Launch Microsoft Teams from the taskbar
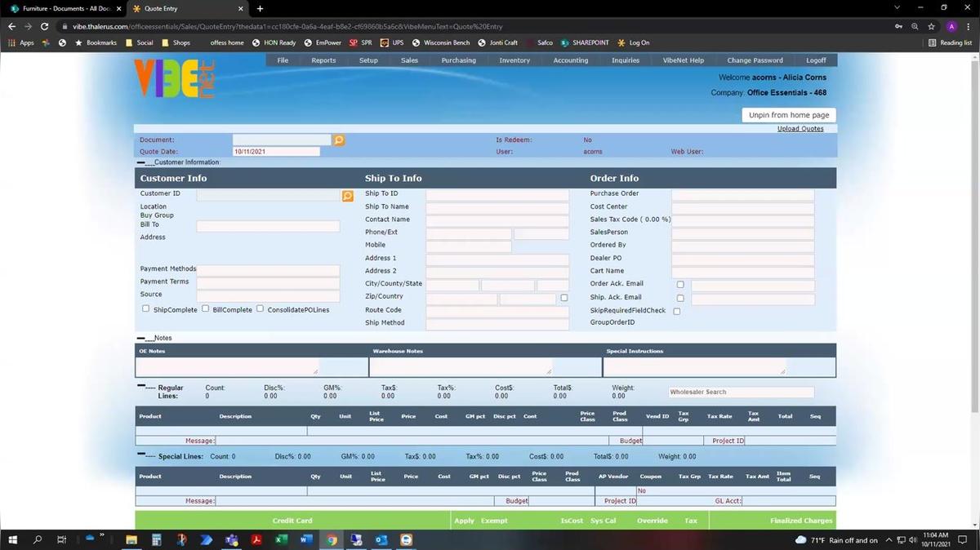The image size is (980, 550). click(x=231, y=539)
